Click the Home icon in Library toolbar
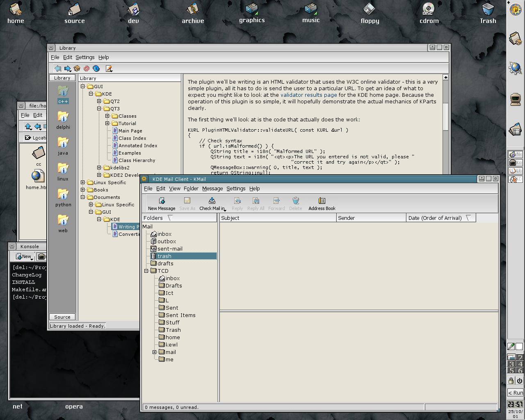The image size is (525, 420). coord(77,68)
